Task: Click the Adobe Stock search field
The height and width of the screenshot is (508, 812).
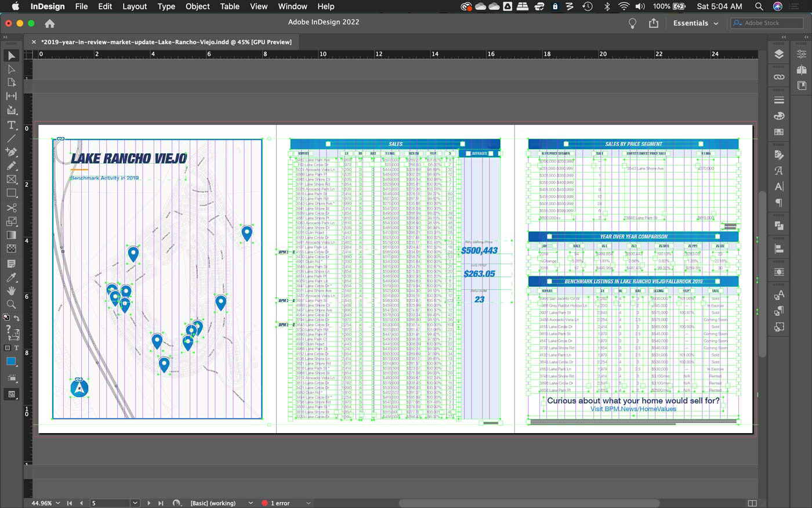Action: tap(767, 23)
